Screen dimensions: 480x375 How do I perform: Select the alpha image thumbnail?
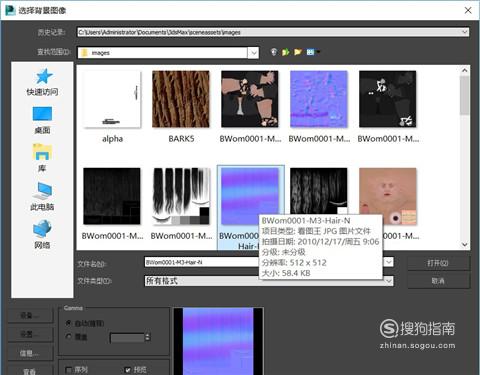point(112,99)
